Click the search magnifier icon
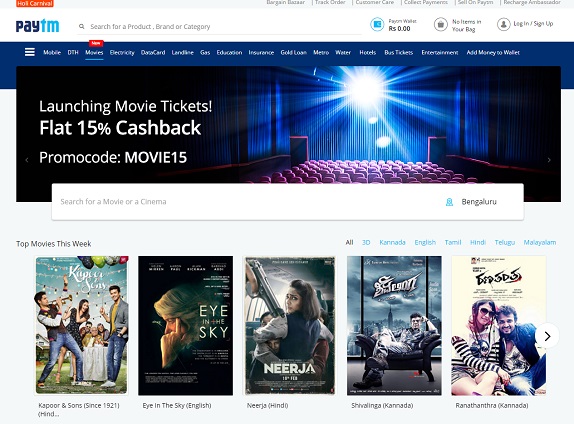This screenshot has height=424, width=574. (82, 26)
